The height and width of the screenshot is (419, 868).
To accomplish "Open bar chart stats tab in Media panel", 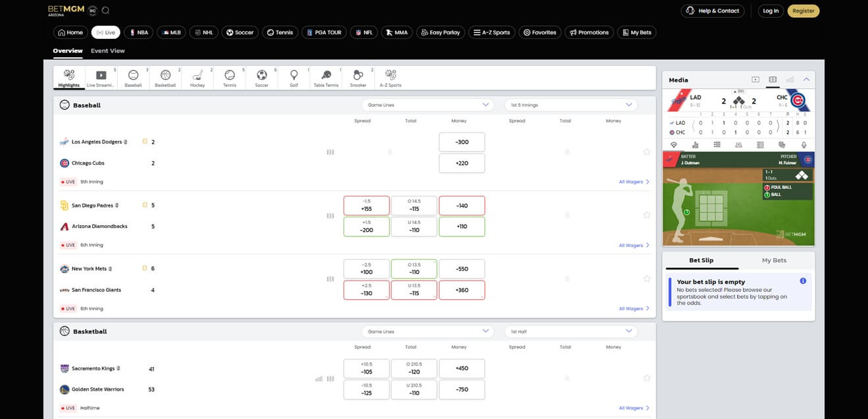I will (695, 145).
